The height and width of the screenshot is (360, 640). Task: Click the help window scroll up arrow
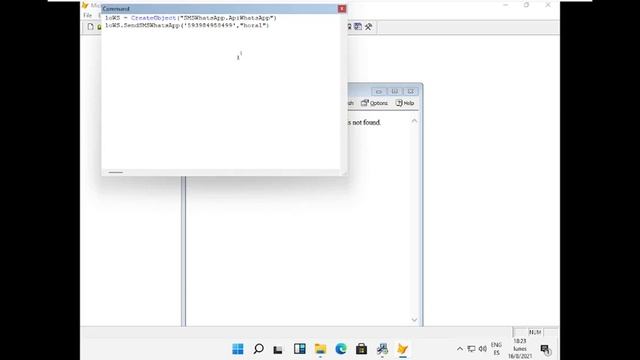414,121
